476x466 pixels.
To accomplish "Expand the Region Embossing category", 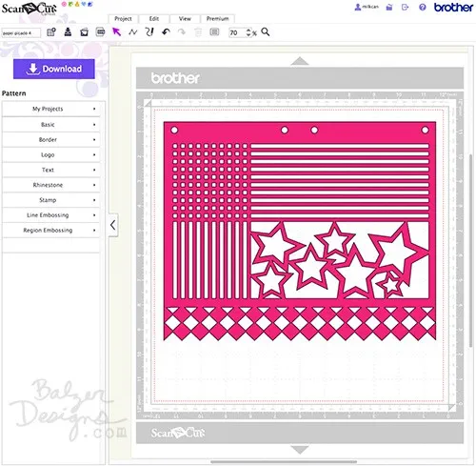I will pos(50,231).
